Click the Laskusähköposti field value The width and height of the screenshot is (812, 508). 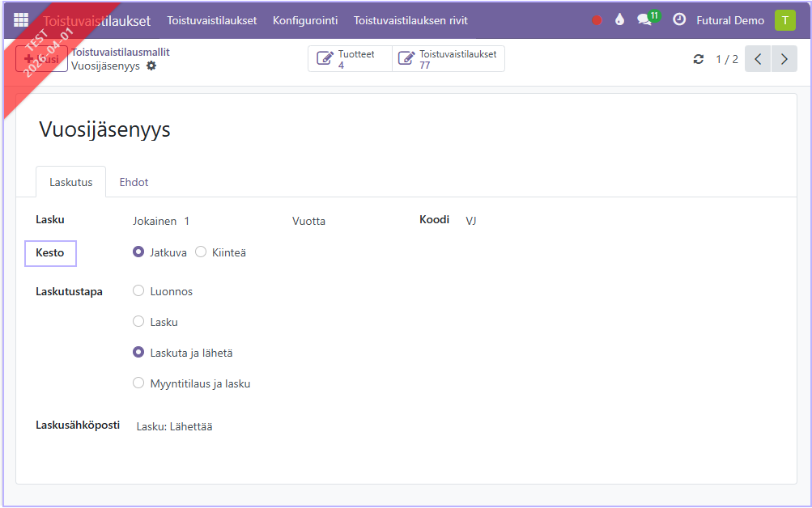(x=174, y=426)
